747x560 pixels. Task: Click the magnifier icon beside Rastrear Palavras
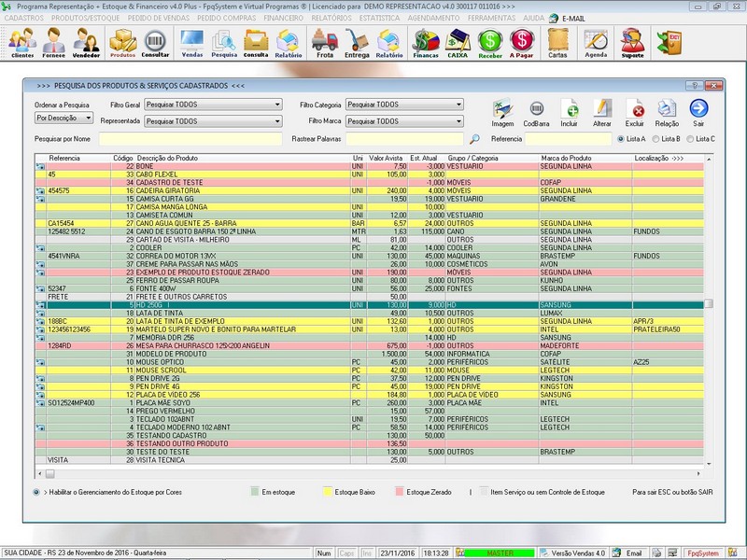[x=474, y=139]
